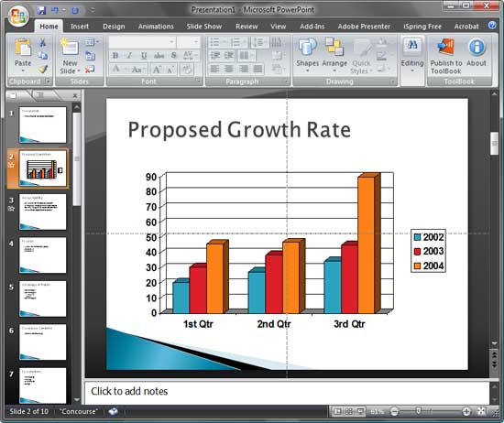This screenshot has width=504, height=423.
Task: Click the 2004 orange legend swatch
Action: [x=417, y=266]
